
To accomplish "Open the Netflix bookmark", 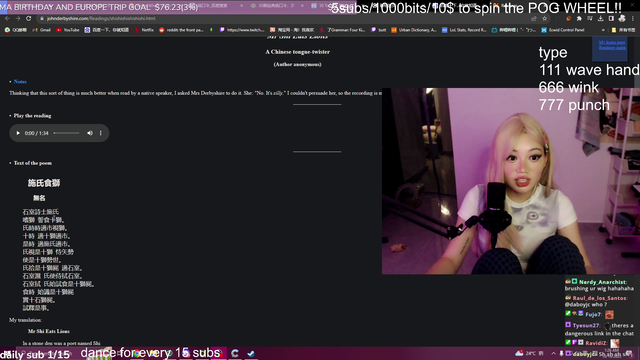I will pos(144,30).
